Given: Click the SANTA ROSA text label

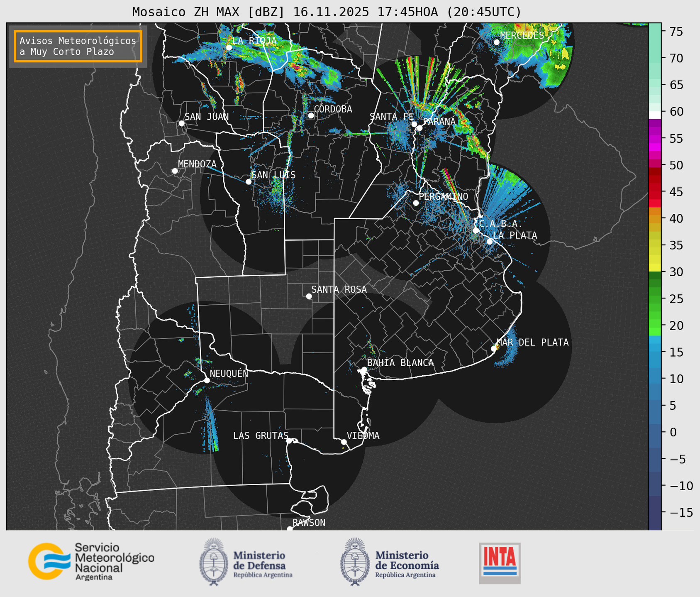Looking at the screenshot, I should pyautogui.click(x=339, y=289).
